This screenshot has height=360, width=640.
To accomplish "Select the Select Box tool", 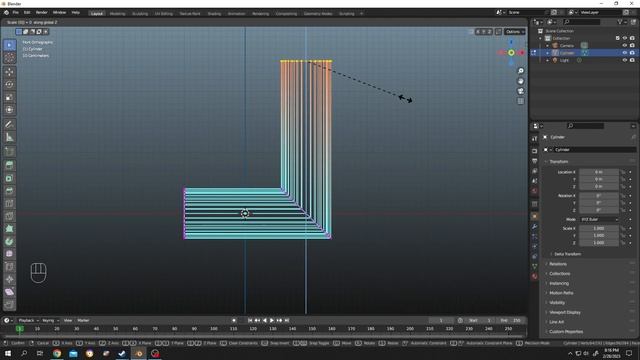I will [x=9, y=45].
